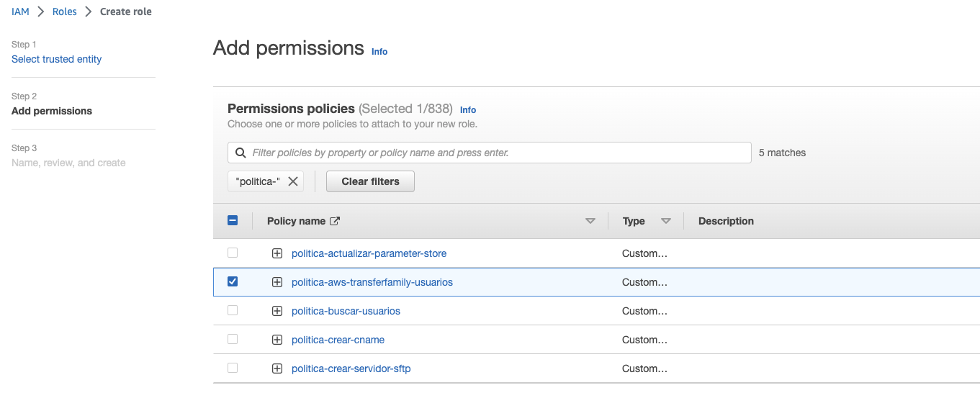Expand politica-aws-transferfamily-usuarios plus icon

(277, 282)
